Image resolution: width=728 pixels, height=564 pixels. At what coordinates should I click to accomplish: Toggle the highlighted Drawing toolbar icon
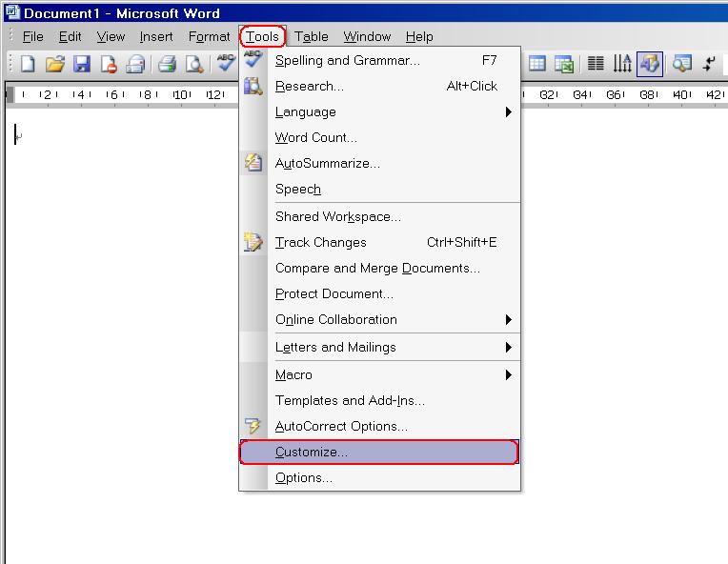[x=650, y=64]
